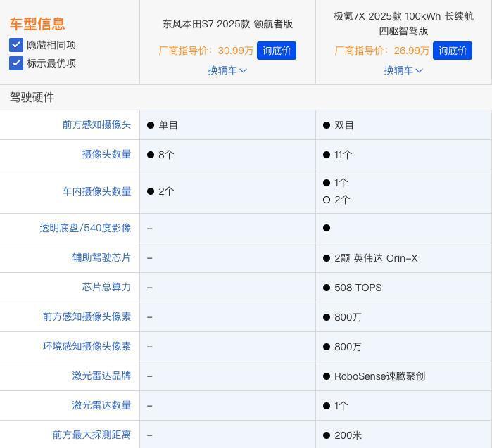The image size is (492, 448).
Task: Open the 前方最大探测距离 parameter link
Action: [92, 435]
